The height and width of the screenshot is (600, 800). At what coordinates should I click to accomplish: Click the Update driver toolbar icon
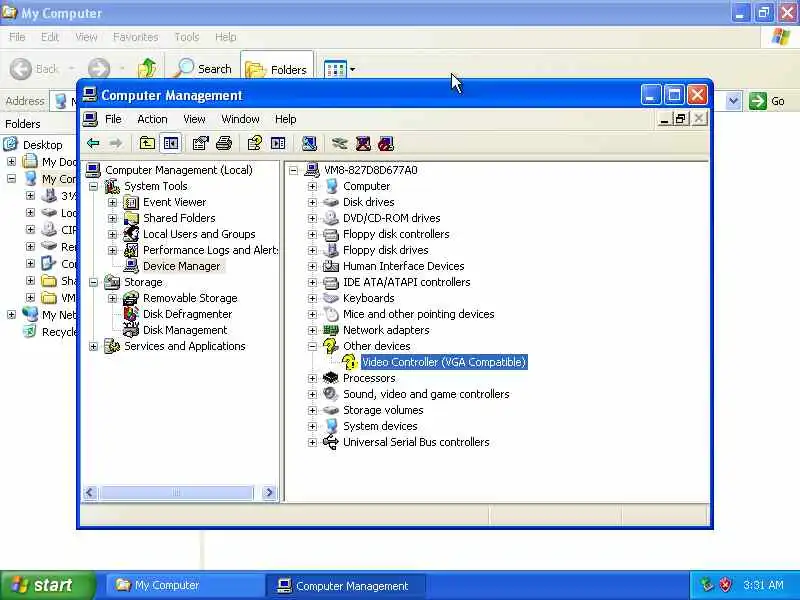340,143
